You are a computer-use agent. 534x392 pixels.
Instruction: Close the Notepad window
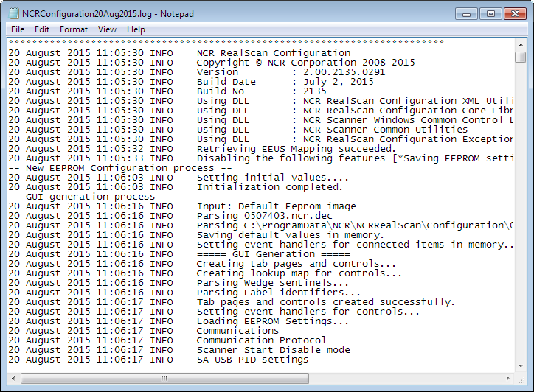pos(515,14)
